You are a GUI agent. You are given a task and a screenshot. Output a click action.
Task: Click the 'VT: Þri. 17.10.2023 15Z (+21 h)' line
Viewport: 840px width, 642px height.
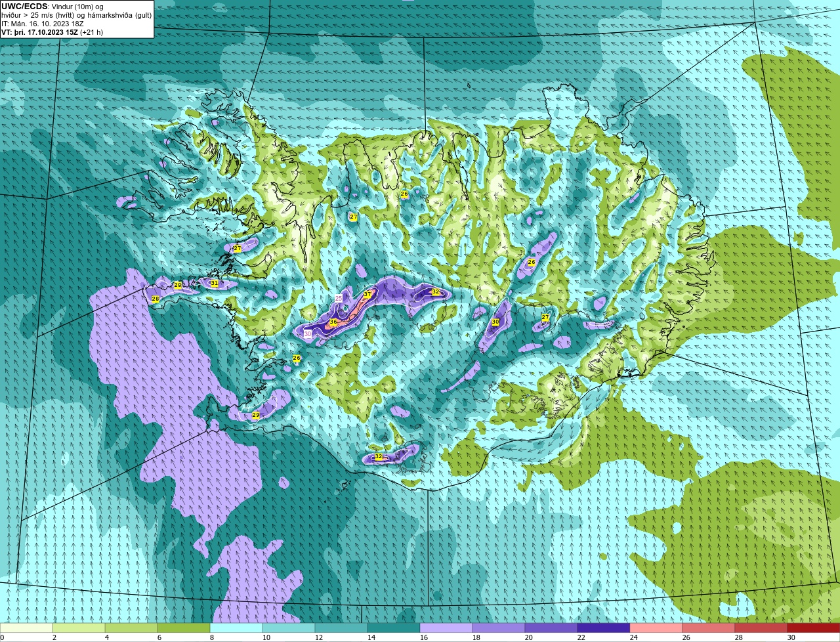click(x=52, y=32)
